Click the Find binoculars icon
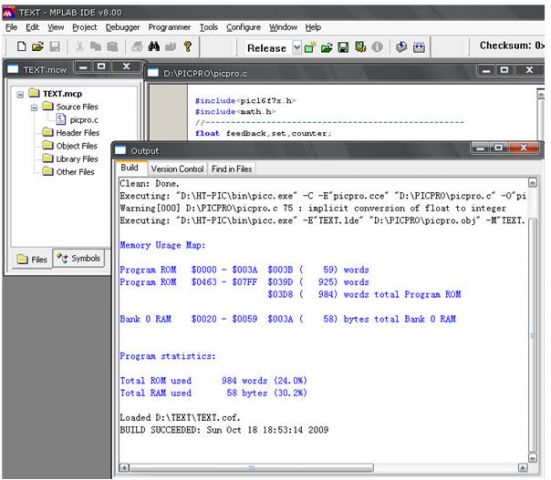This screenshot has width=551, height=480. 154,46
